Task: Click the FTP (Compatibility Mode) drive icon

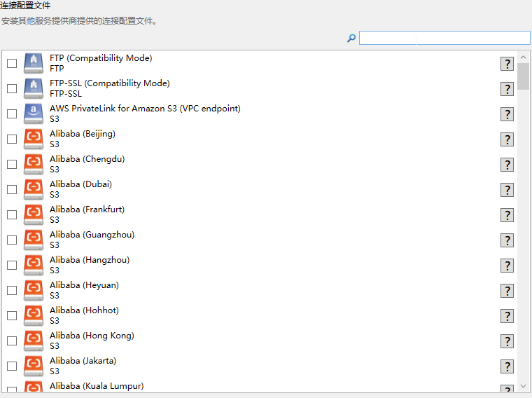Action: (x=34, y=63)
